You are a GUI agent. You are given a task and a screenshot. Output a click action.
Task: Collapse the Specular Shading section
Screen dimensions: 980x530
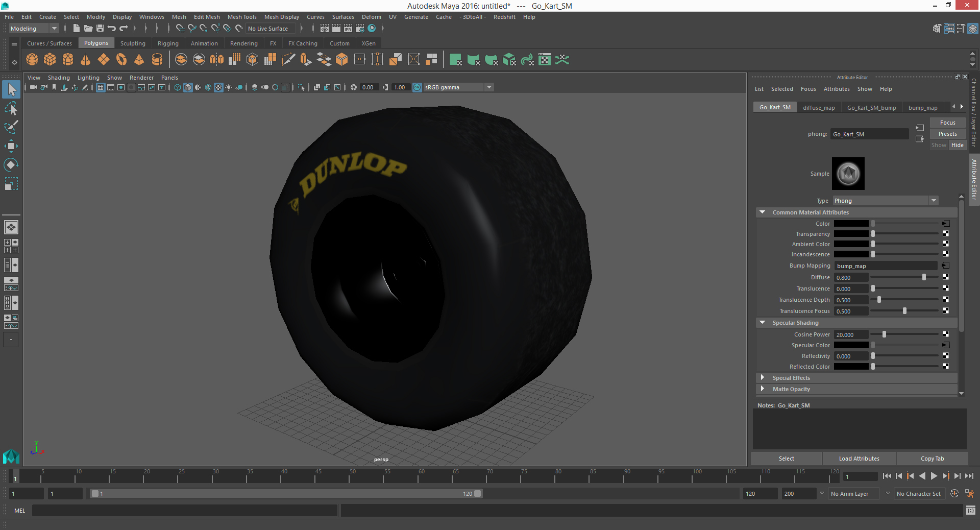pyautogui.click(x=763, y=323)
